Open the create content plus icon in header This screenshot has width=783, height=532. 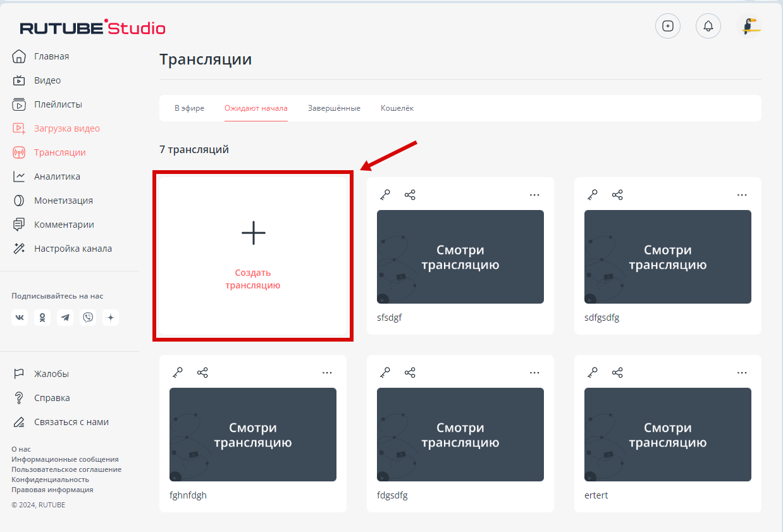click(668, 26)
